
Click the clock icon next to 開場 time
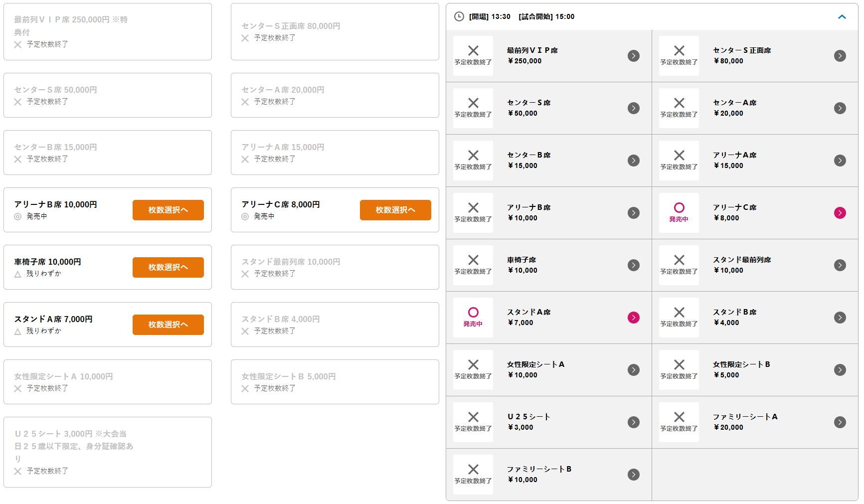click(x=459, y=16)
